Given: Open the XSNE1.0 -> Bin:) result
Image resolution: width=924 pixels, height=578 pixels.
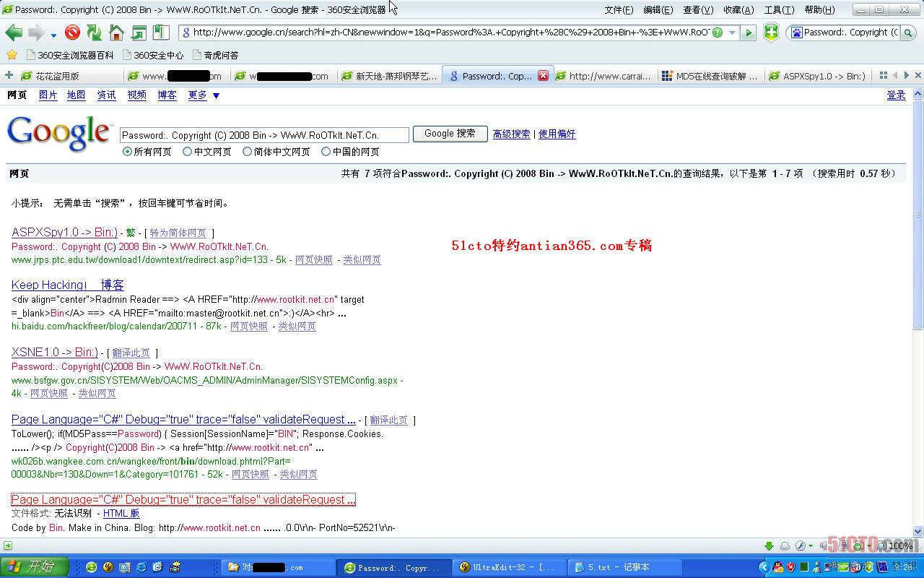Looking at the screenshot, I should tap(55, 352).
